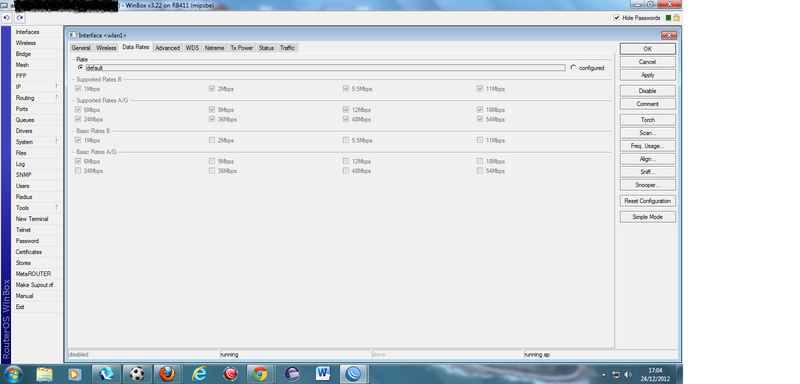Toggle Basic Rates B 5.5Mbps checkbox
800x384 pixels.
click(346, 140)
